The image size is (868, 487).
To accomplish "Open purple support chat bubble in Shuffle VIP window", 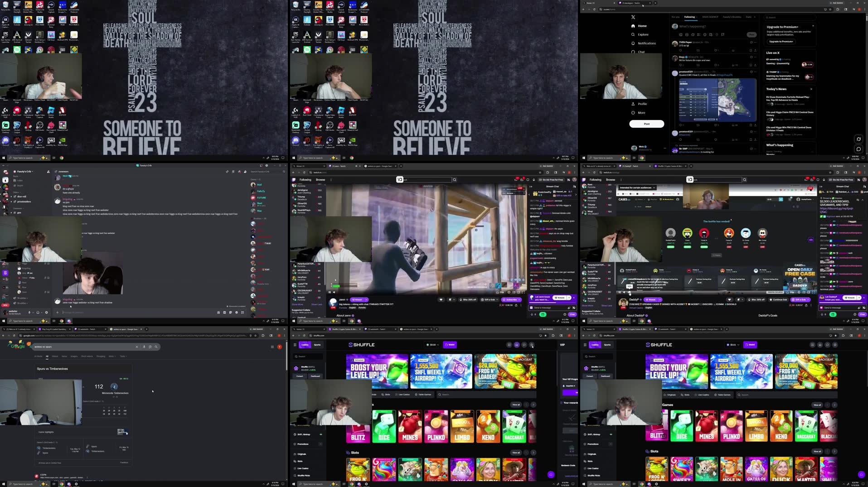I will coord(551,474).
